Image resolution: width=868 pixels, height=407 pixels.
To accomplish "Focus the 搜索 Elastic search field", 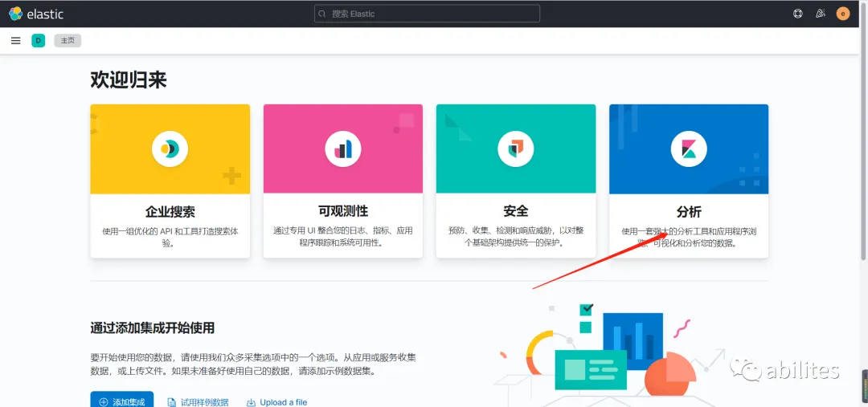I will click(427, 14).
